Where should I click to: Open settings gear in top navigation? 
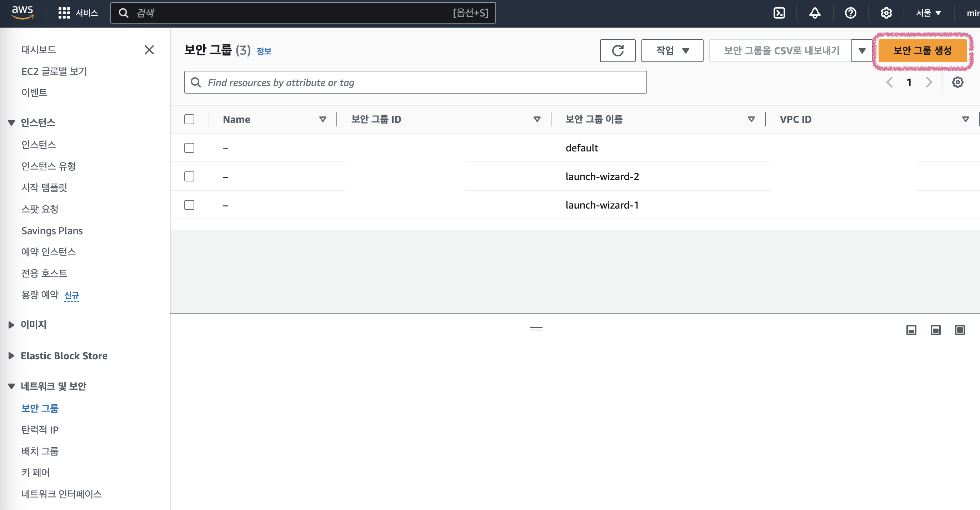(x=886, y=13)
